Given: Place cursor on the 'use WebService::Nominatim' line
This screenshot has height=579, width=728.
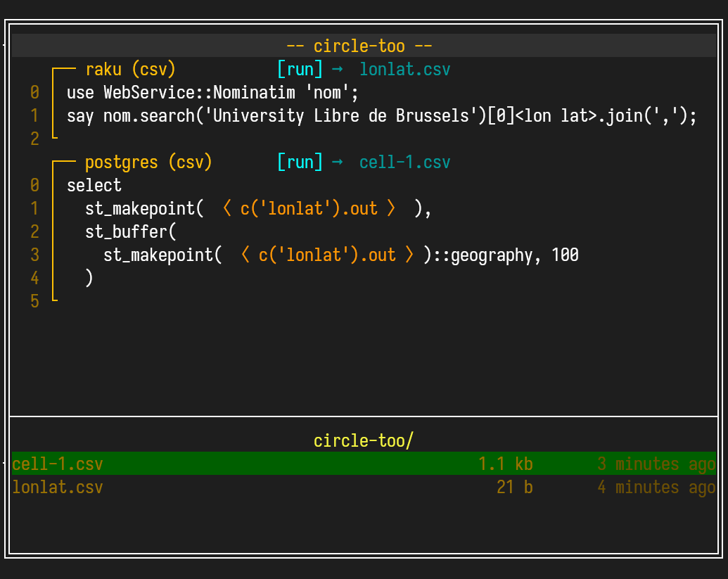Looking at the screenshot, I should (x=212, y=93).
